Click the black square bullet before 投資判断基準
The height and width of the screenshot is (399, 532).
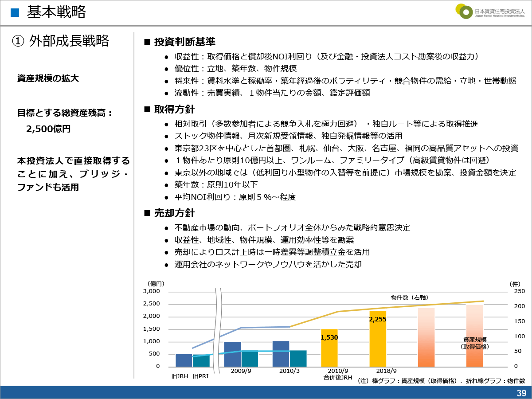[148, 42]
